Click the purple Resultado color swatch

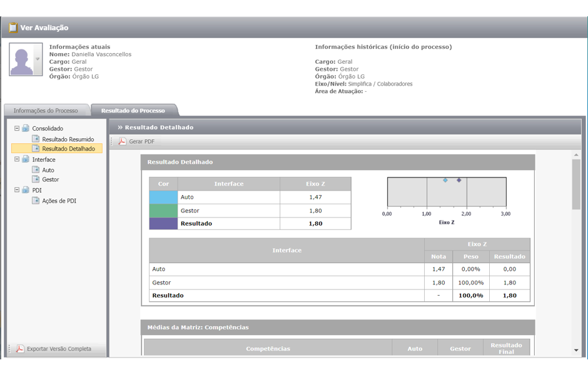163,223
